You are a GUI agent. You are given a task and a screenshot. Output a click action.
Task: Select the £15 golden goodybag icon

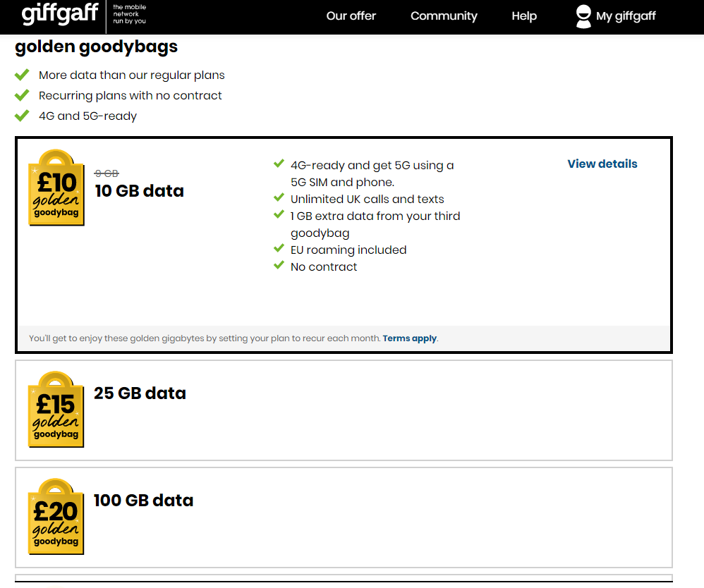pyautogui.click(x=56, y=409)
